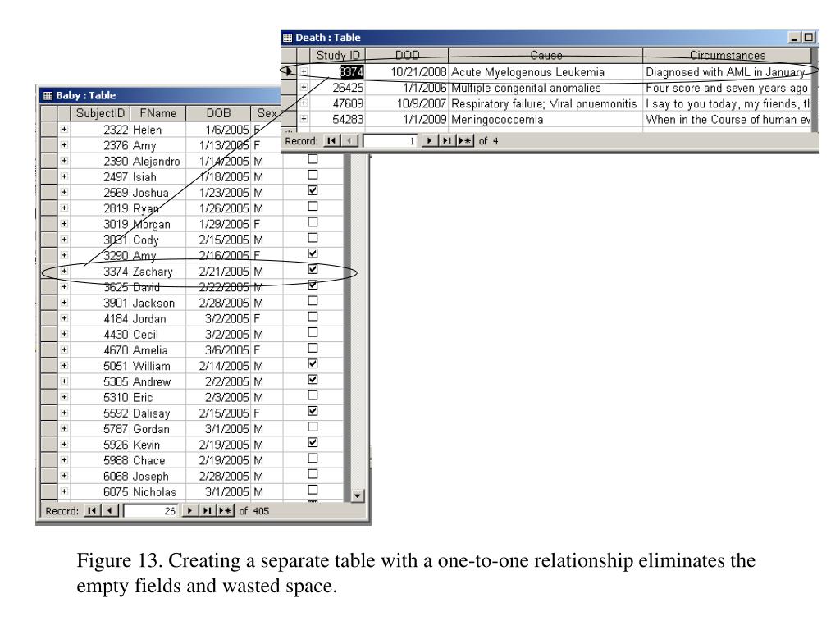Image resolution: width=840 pixels, height=630 pixels.
Task: Select the Study ID column header
Action: point(338,55)
